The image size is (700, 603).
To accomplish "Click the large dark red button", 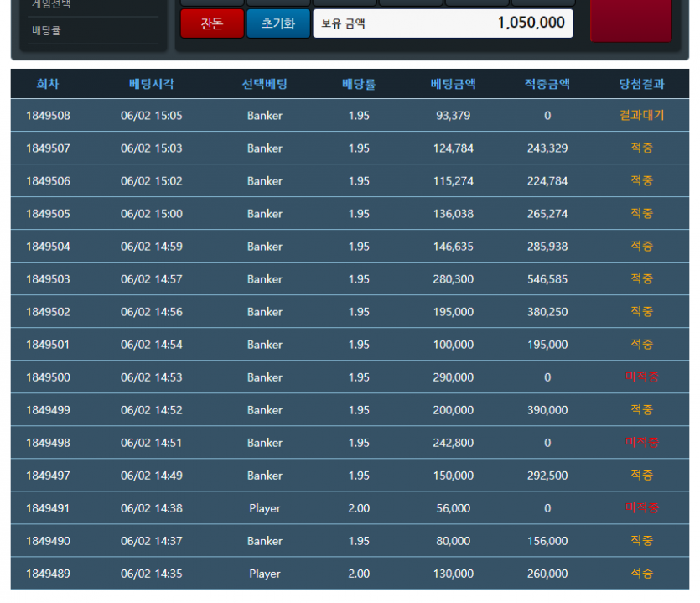I will [x=630, y=20].
